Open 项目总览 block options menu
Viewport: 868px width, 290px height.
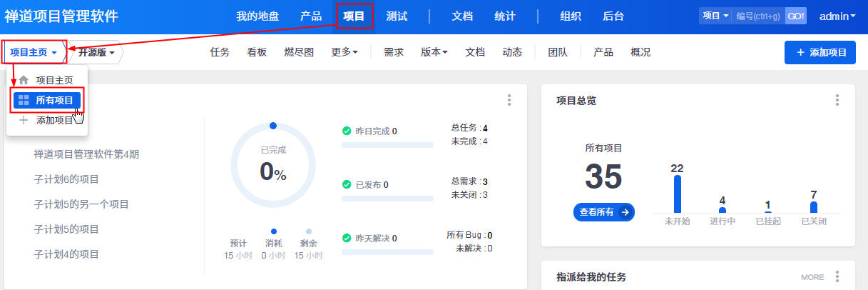[837, 101]
